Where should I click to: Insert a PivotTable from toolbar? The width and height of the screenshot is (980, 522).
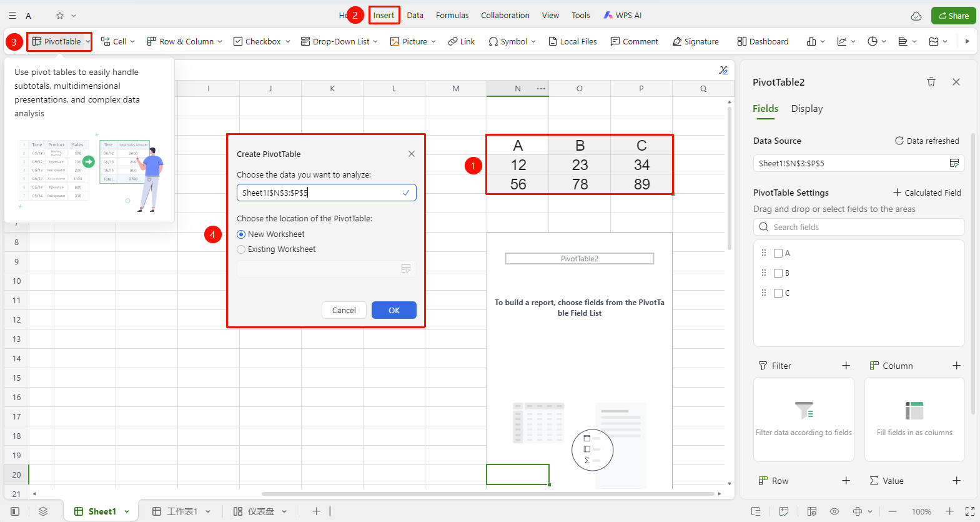click(x=57, y=41)
